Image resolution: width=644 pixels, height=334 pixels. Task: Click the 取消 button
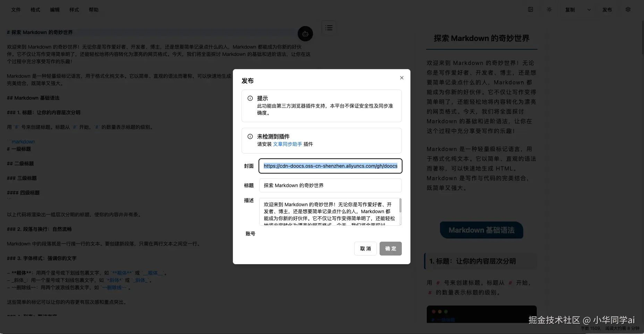coord(365,249)
